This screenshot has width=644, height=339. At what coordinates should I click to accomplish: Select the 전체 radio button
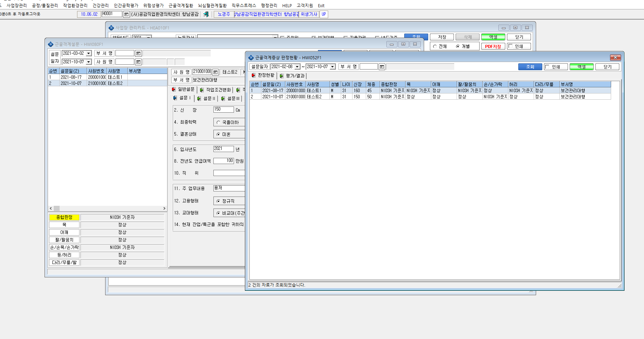point(435,46)
